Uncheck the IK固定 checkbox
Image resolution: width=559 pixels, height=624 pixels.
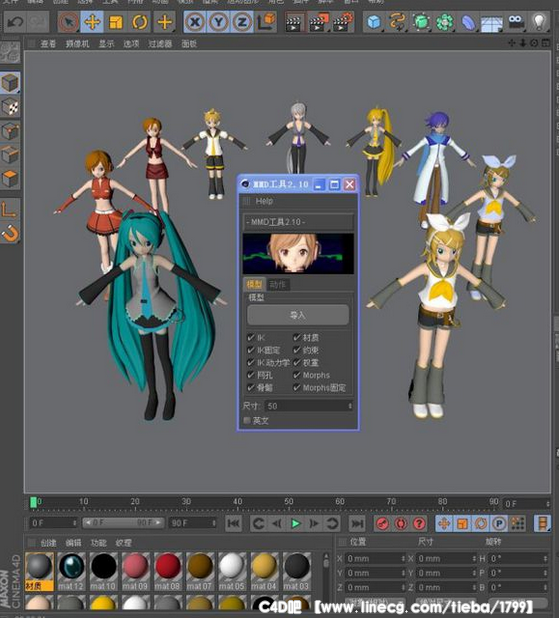pos(251,350)
